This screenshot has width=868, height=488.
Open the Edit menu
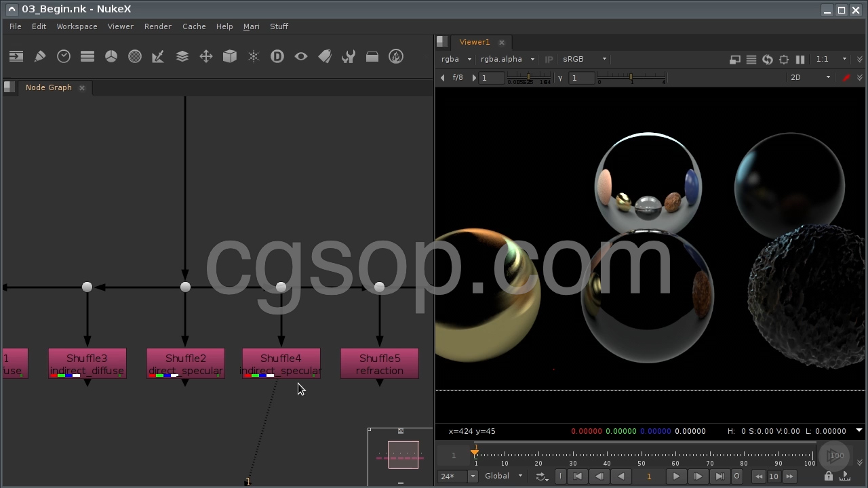39,26
